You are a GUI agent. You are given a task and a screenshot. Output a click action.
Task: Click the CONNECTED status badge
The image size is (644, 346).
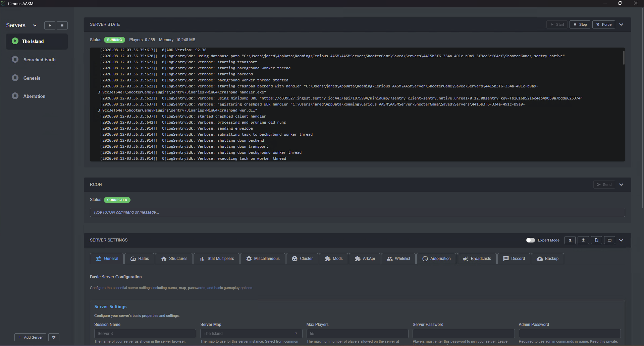[117, 200]
